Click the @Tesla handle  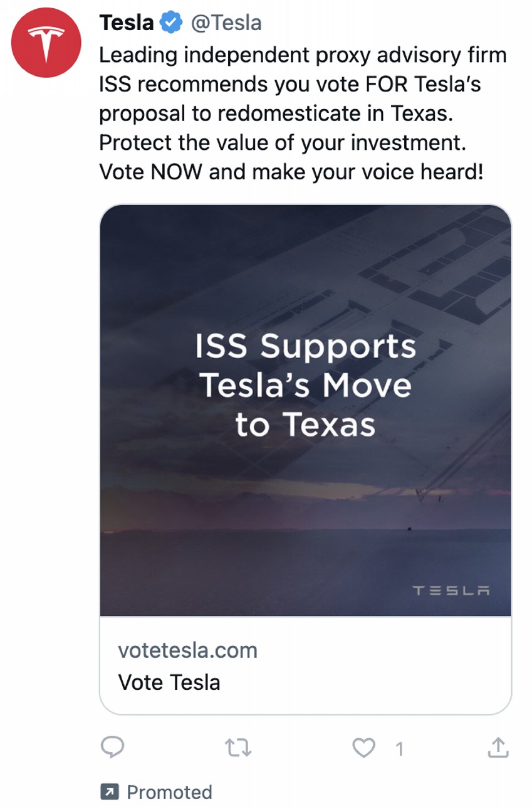pos(226,23)
